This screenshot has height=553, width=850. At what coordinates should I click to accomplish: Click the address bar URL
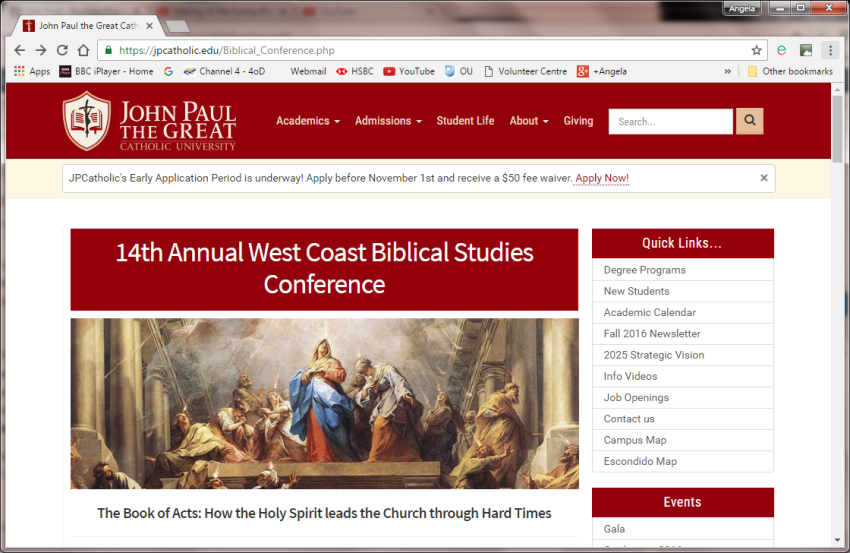pos(227,50)
